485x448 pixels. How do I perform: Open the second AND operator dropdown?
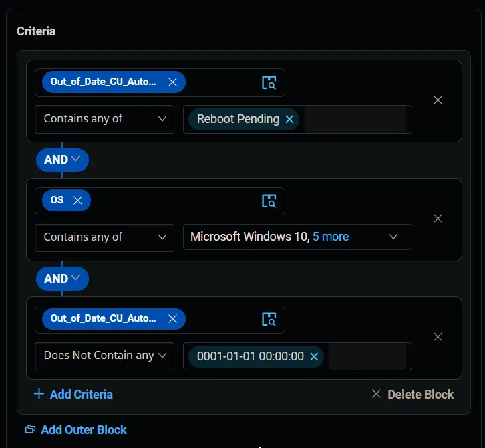click(62, 279)
